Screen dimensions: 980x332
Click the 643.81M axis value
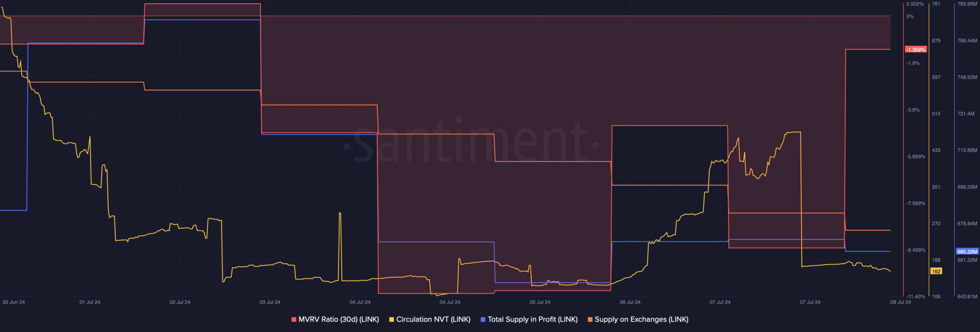pyautogui.click(x=967, y=296)
